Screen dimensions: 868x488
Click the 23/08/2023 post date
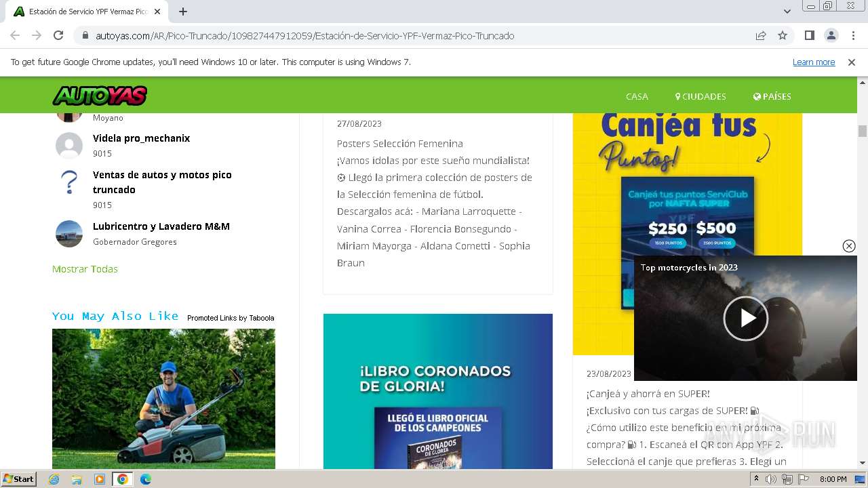click(609, 373)
